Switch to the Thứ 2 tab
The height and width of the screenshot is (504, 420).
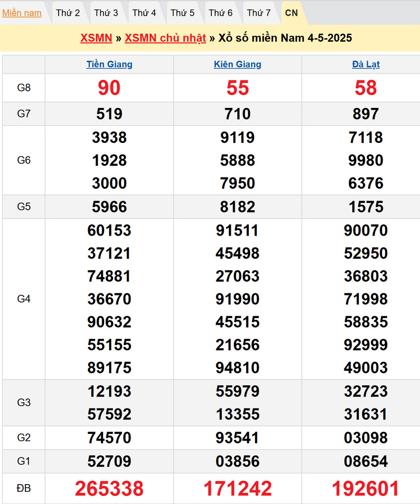click(x=68, y=13)
